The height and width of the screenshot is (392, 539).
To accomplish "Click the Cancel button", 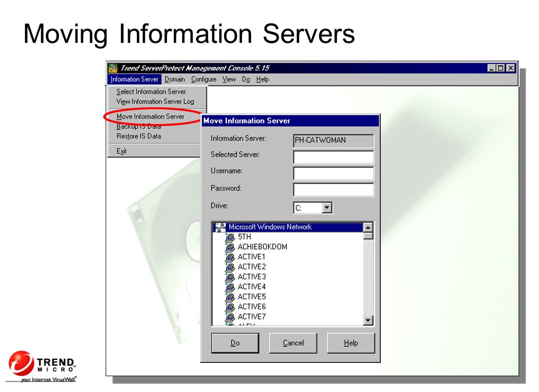I will 293,343.
